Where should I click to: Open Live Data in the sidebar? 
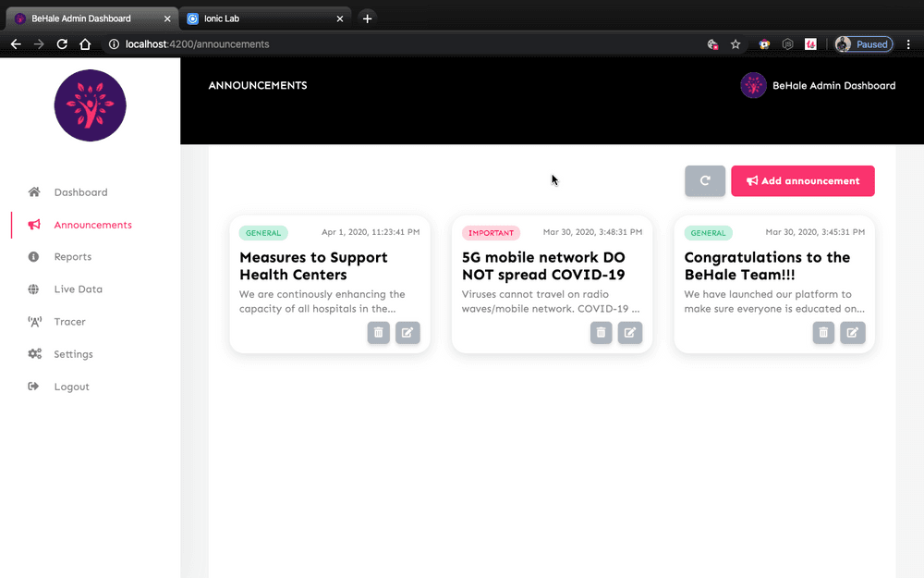click(78, 289)
